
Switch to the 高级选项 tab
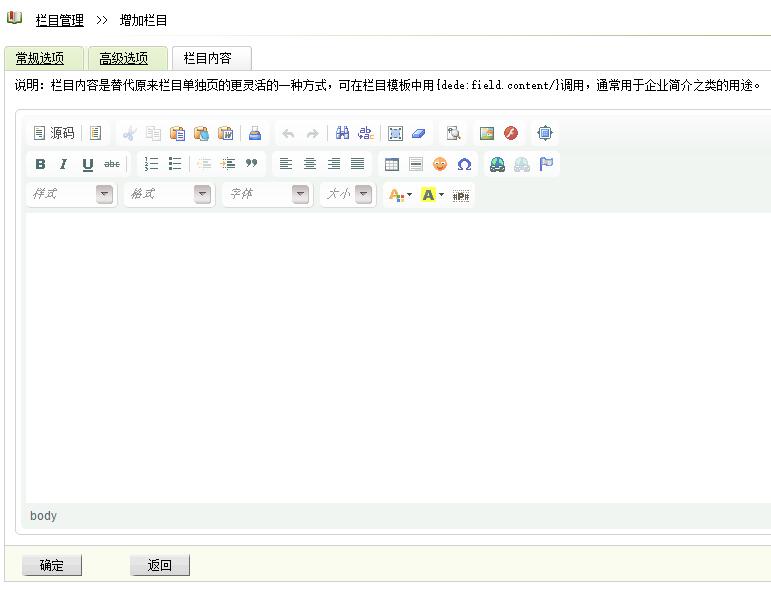coord(124,59)
